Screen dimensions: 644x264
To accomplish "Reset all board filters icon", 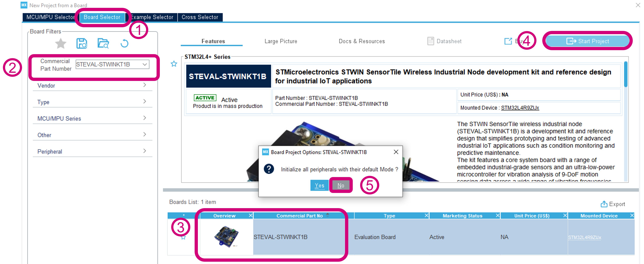I will click(124, 44).
